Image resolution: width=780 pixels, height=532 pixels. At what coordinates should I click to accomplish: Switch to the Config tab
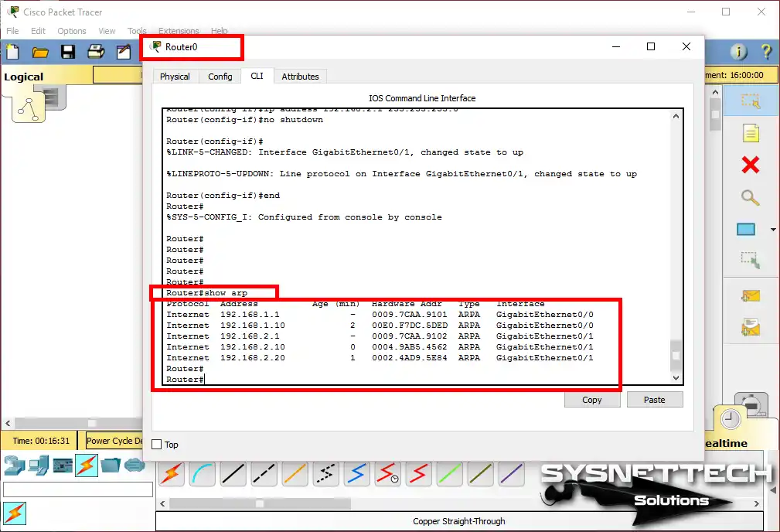tap(220, 76)
